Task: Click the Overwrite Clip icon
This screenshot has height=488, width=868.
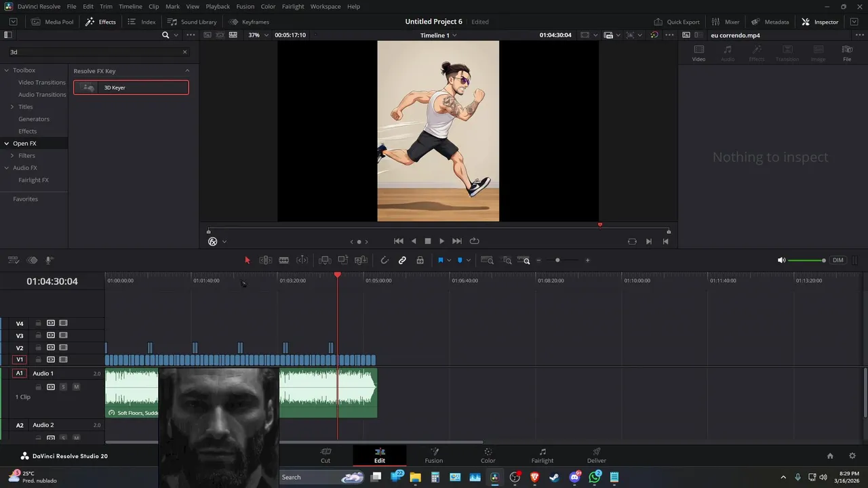Action: pyautogui.click(x=343, y=260)
